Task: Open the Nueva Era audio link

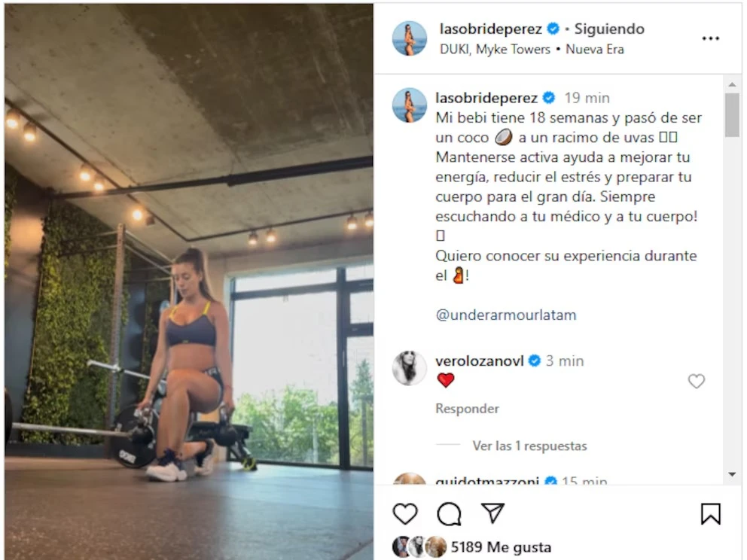Action: click(595, 50)
